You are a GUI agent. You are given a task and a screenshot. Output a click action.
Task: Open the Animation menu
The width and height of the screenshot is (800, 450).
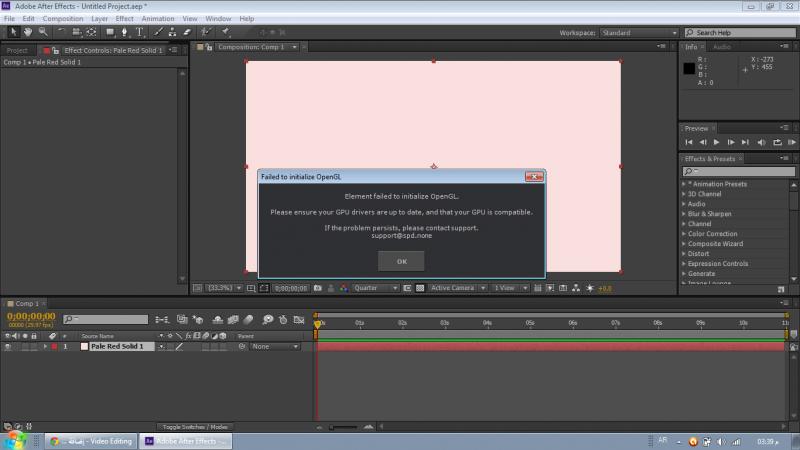point(158,18)
